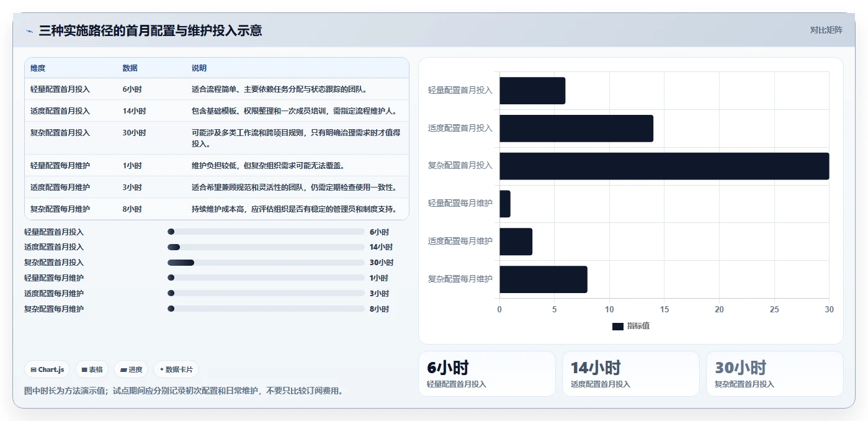Click progress bar for 适度配置首月投入
868x421 pixels.
coord(266,247)
